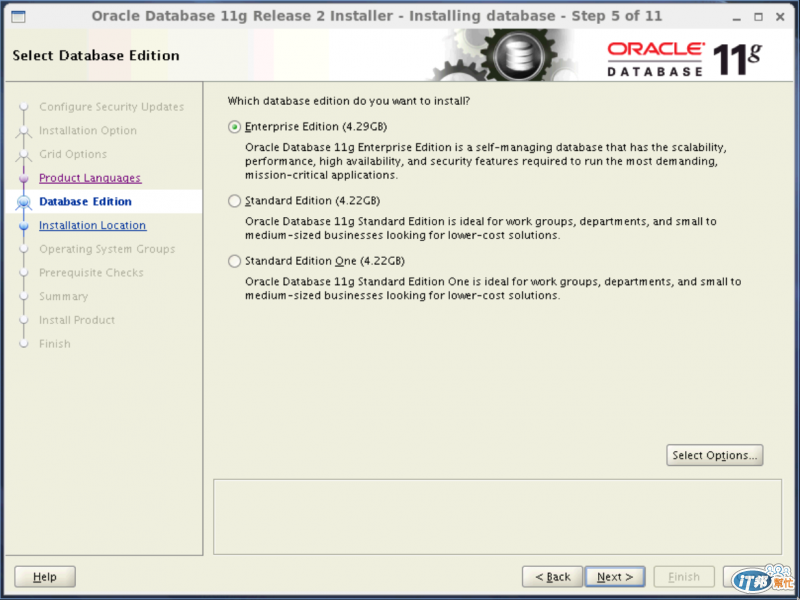This screenshot has width=800, height=600.
Task: Click the Summary step label
Action: pyautogui.click(x=63, y=296)
